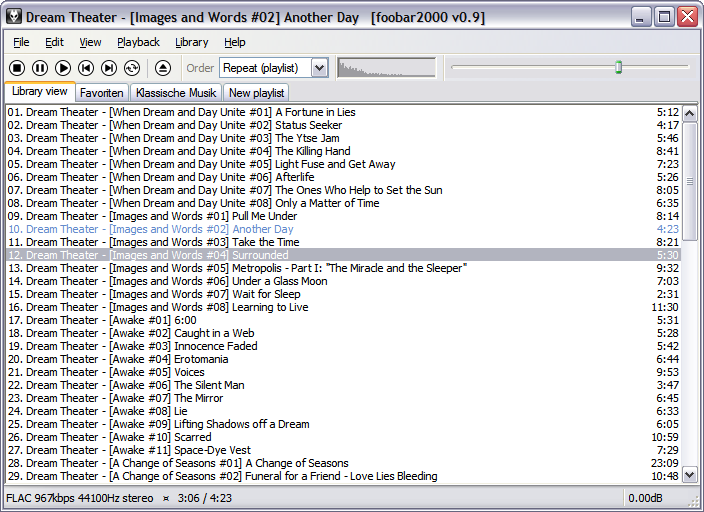
Task: Select Awake track 'Lie'
Action: point(343,411)
